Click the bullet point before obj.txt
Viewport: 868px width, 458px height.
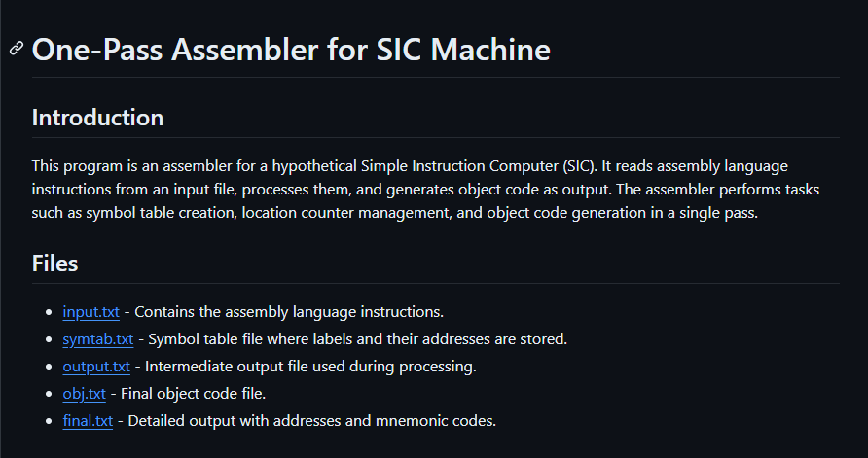point(49,394)
